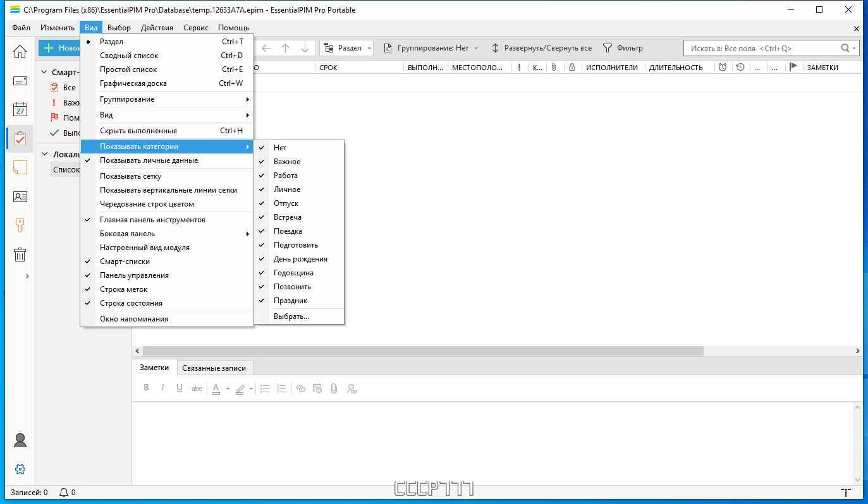868x504 pixels.
Task: Click the move up arrow icon
Action: [285, 48]
